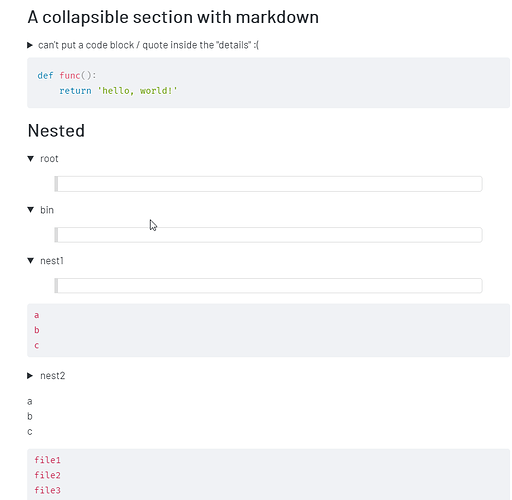Click the "Nested" heading
The image size is (512, 500).
point(56,130)
